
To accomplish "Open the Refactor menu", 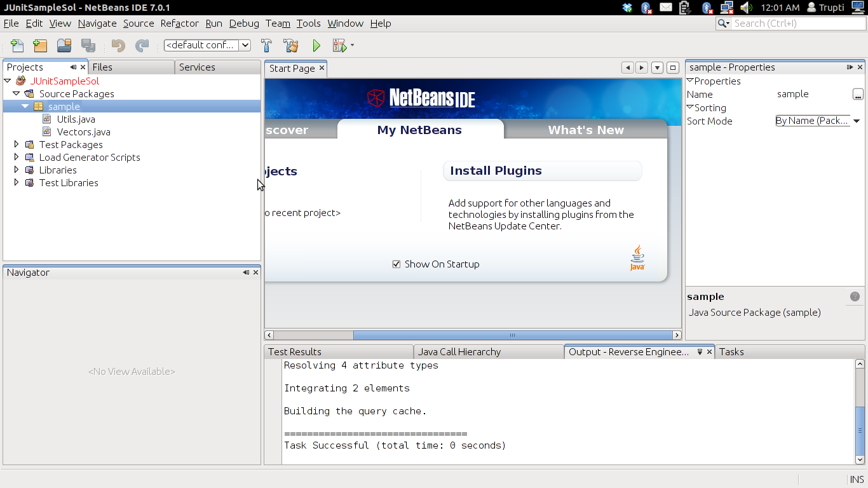I will click(179, 24).
